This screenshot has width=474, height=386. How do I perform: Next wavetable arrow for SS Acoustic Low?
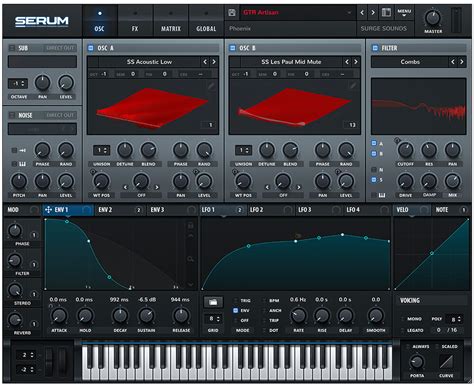point(214,62)
